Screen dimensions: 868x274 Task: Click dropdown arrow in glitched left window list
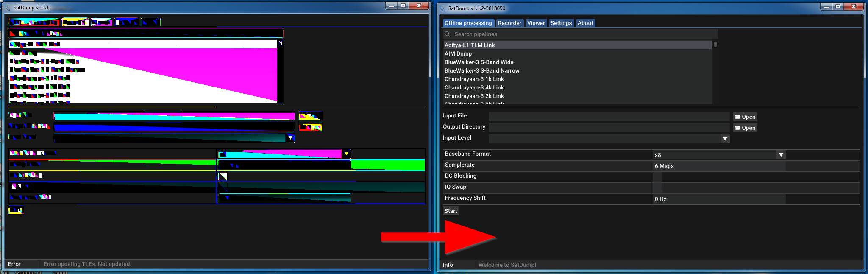click(x=280, y=43)
